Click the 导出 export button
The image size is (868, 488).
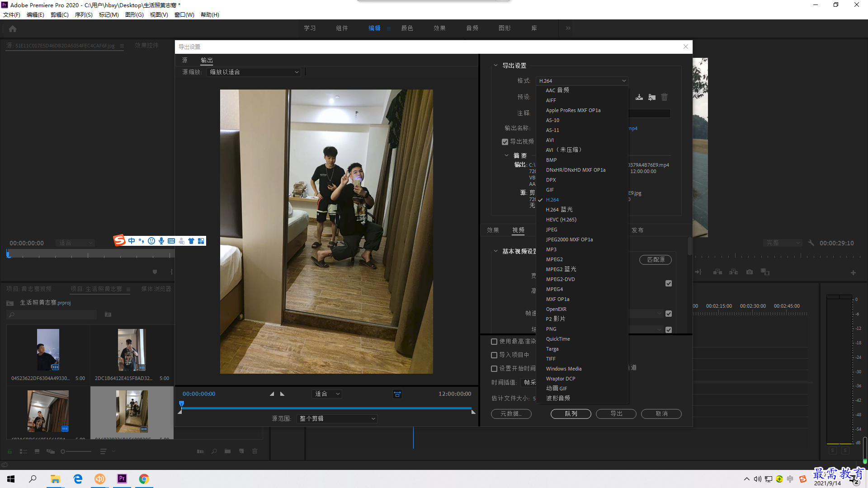pos(616,414)
